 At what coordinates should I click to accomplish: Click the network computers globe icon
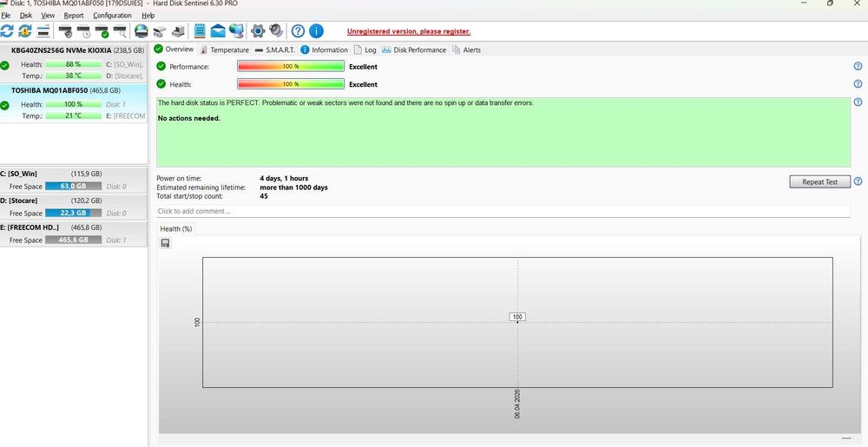(x=236, y=31)
